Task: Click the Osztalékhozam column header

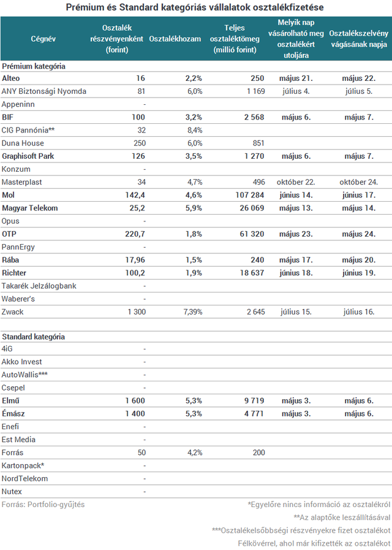Action: (x=175, y=39)
